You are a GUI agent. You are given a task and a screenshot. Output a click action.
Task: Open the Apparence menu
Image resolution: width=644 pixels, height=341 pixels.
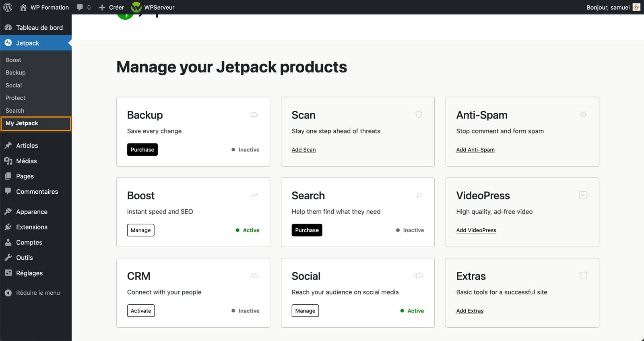[32, 212]
